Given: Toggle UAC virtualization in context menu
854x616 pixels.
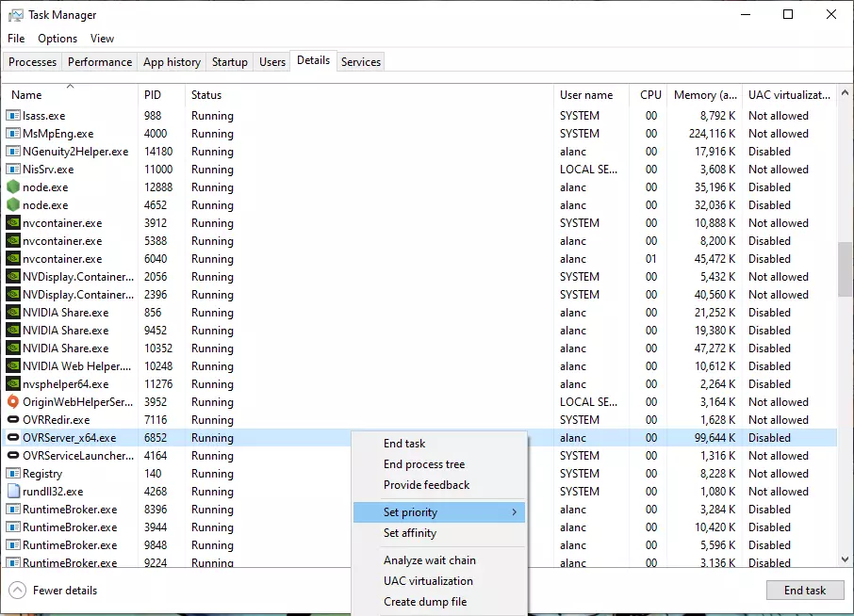Looking at the screenshot, I should tap(428, 581).
